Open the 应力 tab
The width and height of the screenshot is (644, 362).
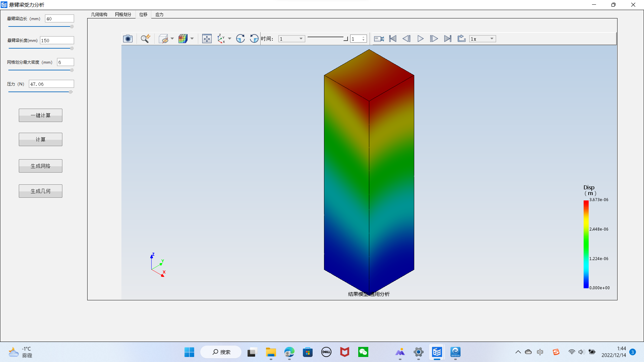click(x=160, y=14)
